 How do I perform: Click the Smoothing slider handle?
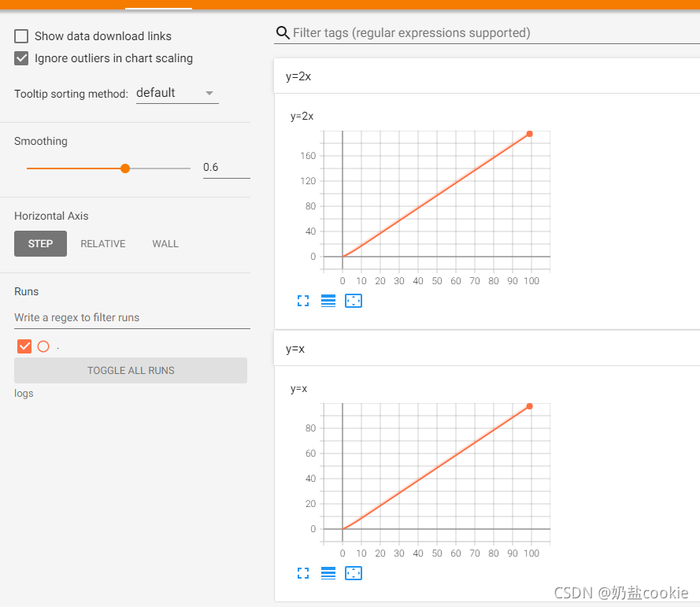125,168
